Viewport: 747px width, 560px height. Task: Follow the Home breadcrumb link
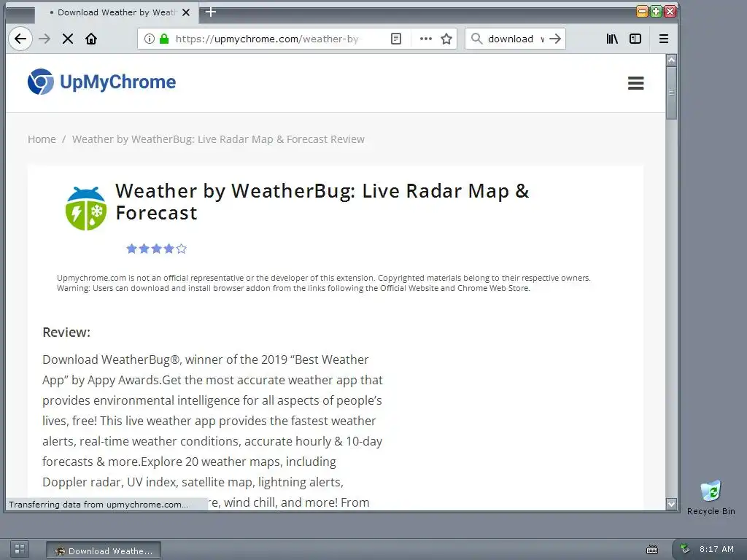tap(42, 139)
